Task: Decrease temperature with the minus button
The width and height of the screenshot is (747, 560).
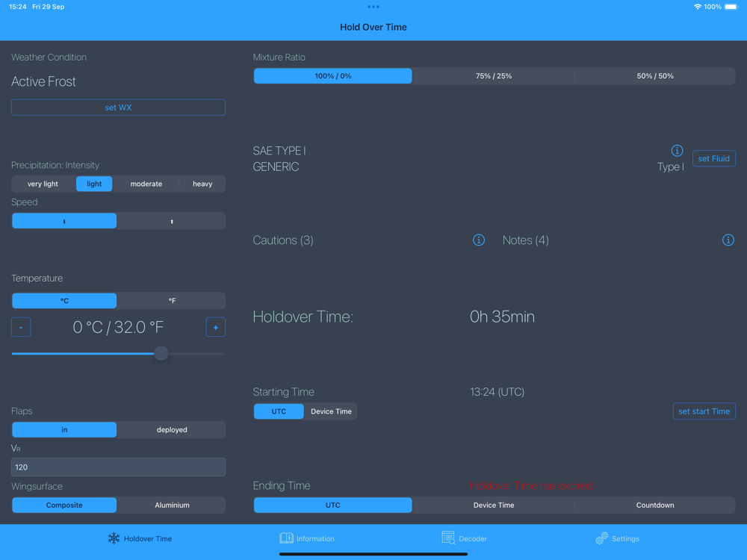Action: [x=21, y=327]
